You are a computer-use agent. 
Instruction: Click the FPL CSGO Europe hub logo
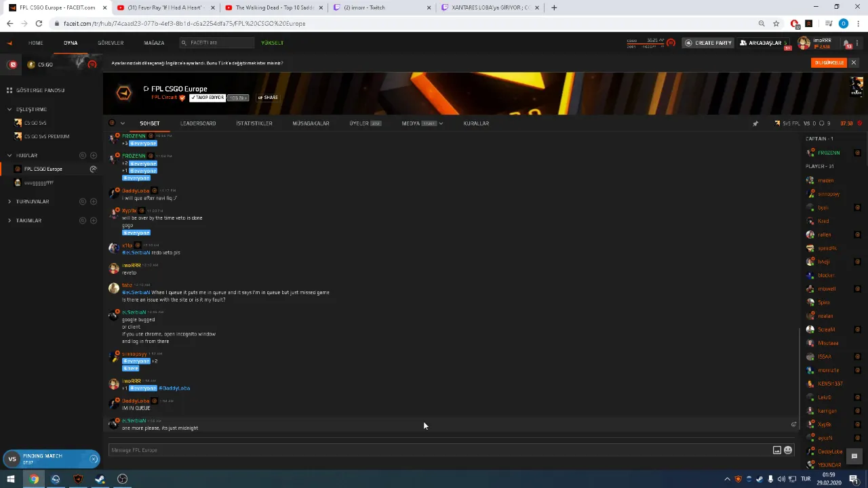(x=123, y=94)
